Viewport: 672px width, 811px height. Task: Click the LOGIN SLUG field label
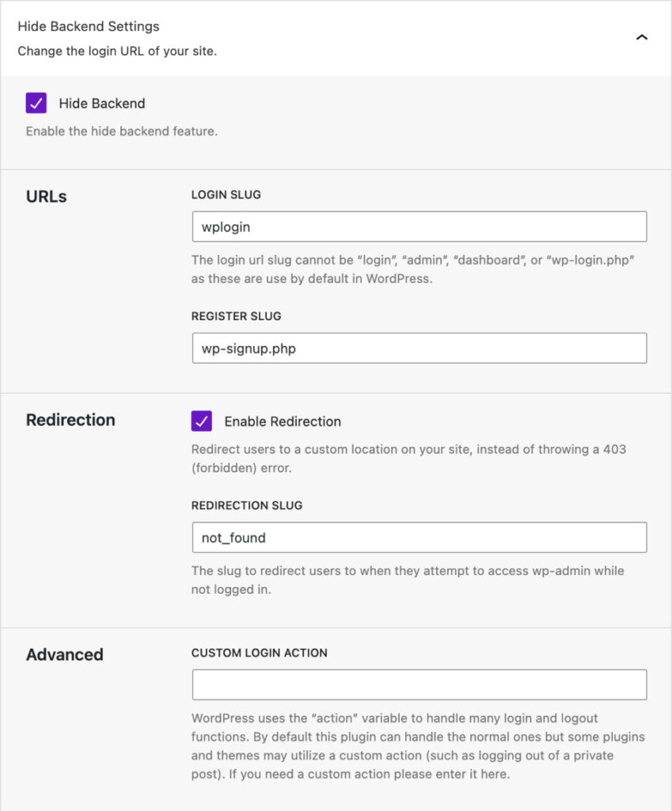pos(226,194)
